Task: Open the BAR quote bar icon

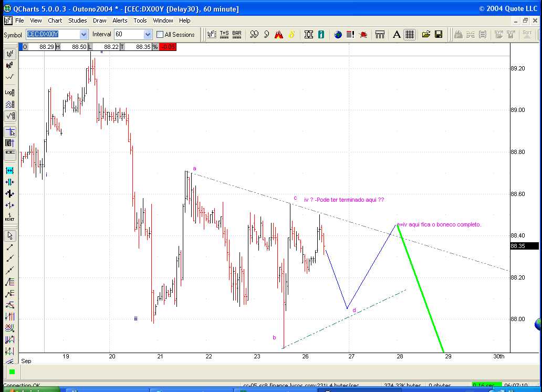Action: [x=237, y=34]
